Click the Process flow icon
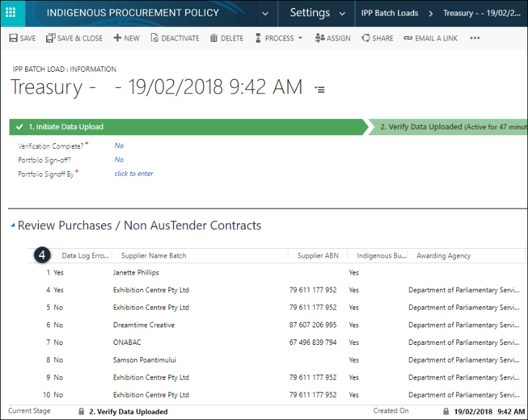 (258, 38)
